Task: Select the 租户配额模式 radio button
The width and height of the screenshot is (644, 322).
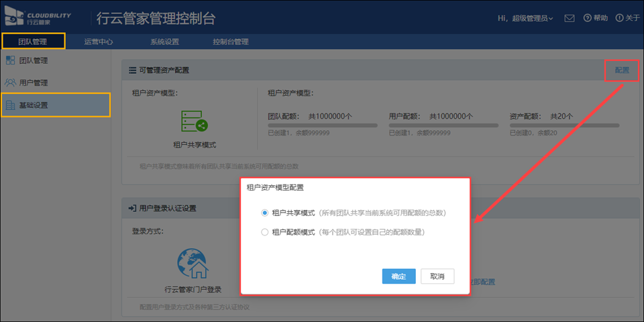Action: coord(265,232)
